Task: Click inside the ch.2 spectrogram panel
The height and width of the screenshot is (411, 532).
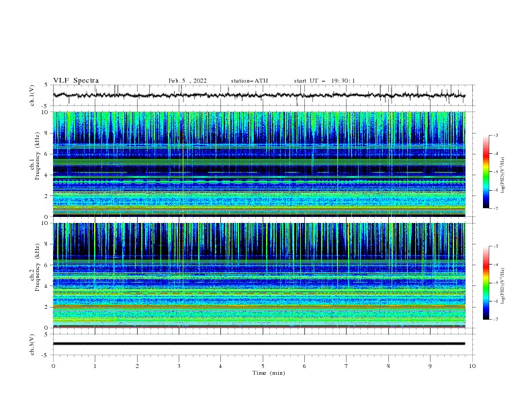Action: (x=259, y=275)
